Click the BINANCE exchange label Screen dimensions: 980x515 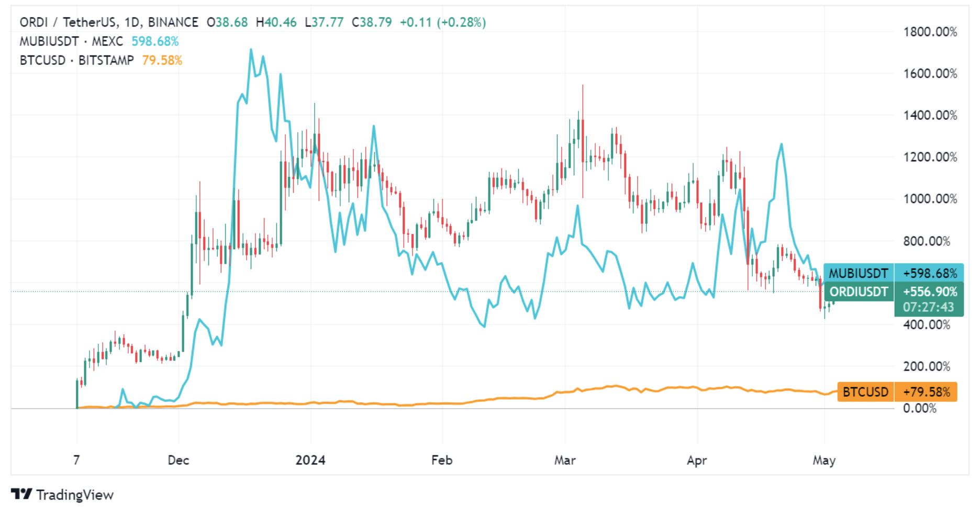point(173,23)
